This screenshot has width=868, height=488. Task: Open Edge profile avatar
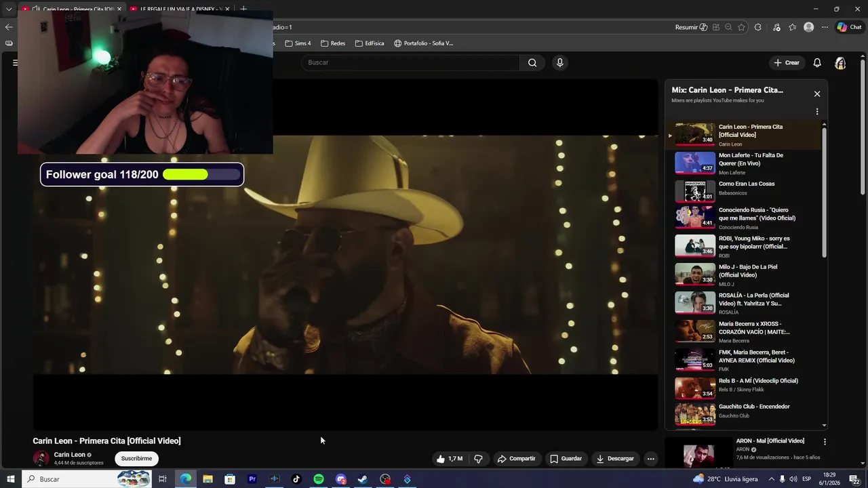click(808, 27)
